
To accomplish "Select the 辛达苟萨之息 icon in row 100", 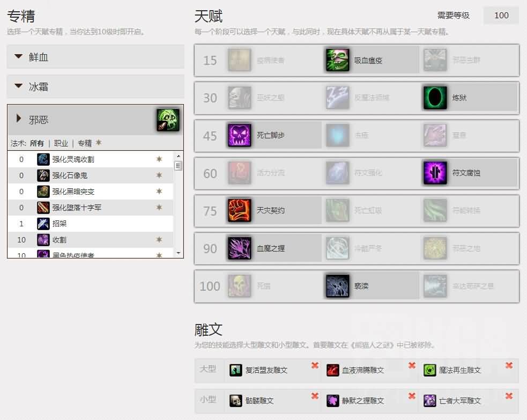I will click(x=435, y=286).
